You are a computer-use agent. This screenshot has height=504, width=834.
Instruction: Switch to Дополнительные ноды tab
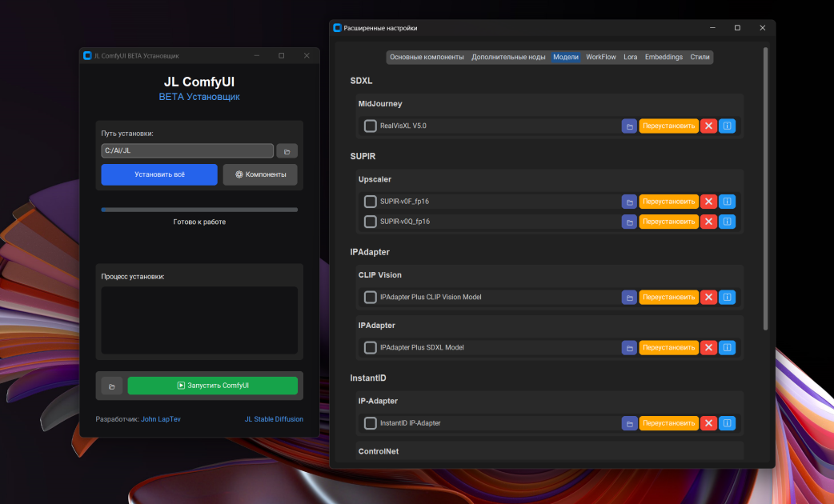(508, 57)
